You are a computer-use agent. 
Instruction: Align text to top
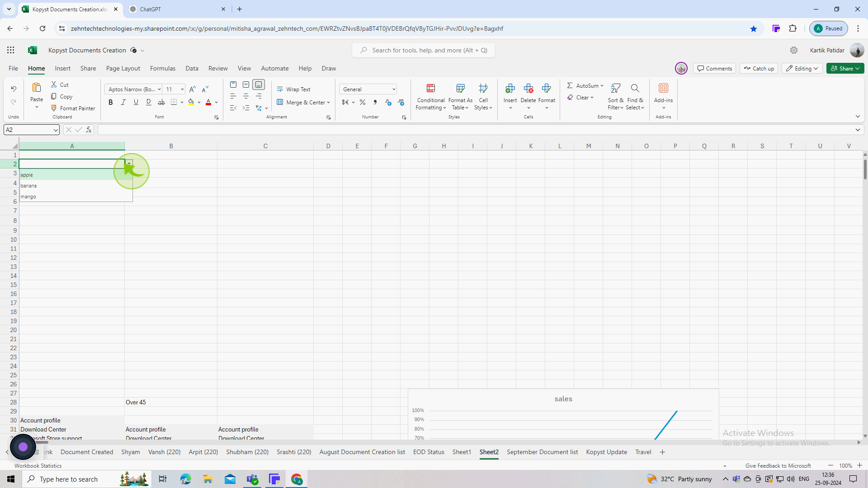point(233,84)
